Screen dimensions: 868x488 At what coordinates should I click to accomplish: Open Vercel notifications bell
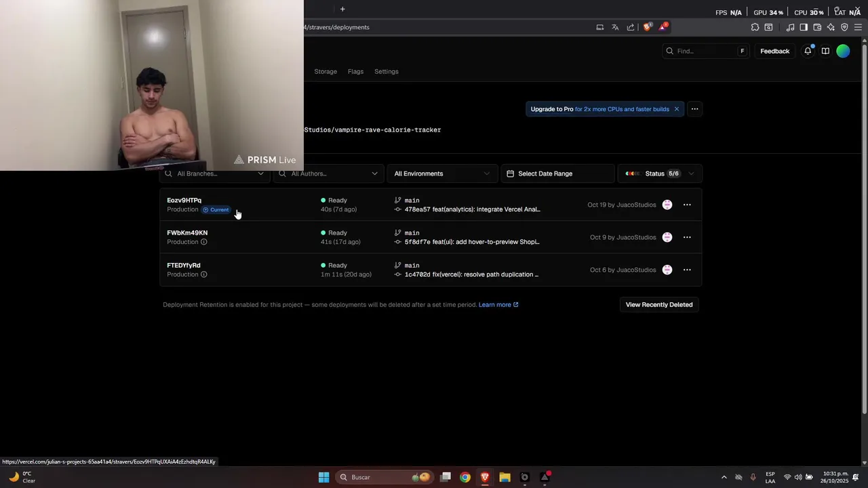coord(808,51)
